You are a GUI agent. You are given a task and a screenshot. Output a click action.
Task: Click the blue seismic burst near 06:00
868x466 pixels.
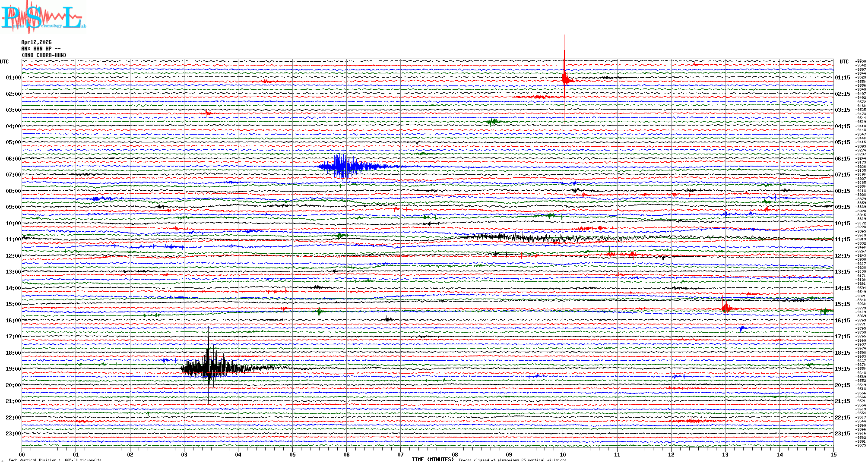(344, 166)
